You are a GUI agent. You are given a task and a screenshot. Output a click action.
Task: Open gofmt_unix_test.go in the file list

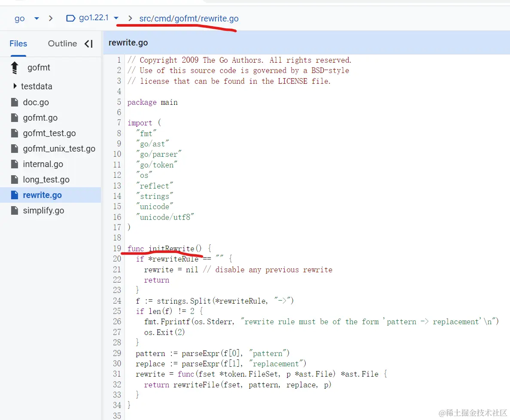coord(59,149)
